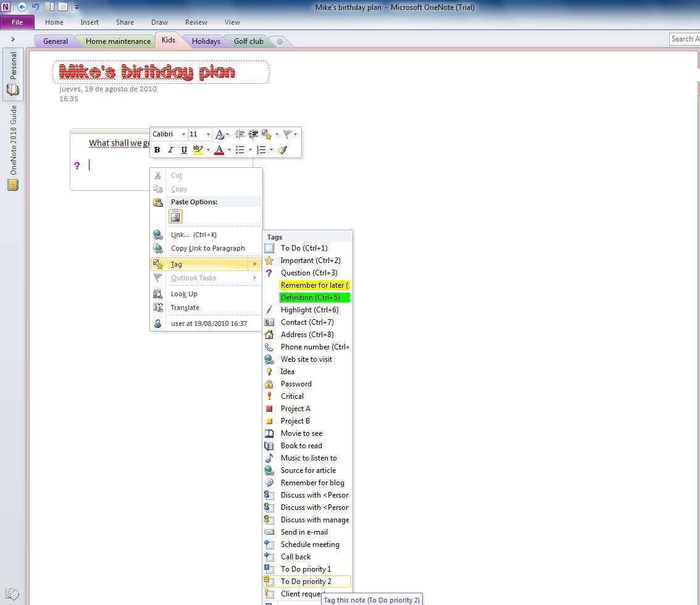
Task: Open the font color dropdown arrow
Action: [x=229, y=150]
